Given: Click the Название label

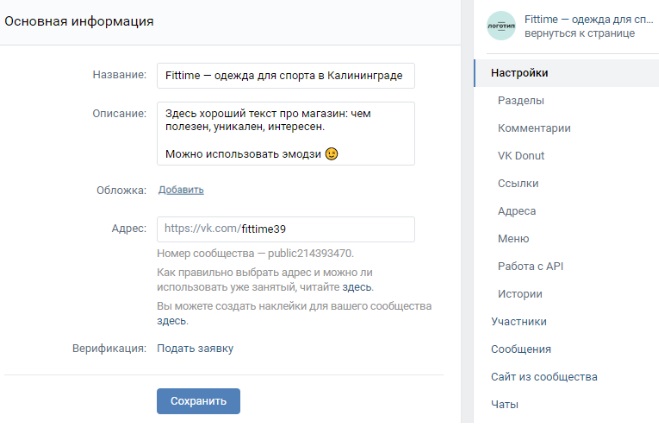Looking at the screenshot, I should [x=119, y=75].
